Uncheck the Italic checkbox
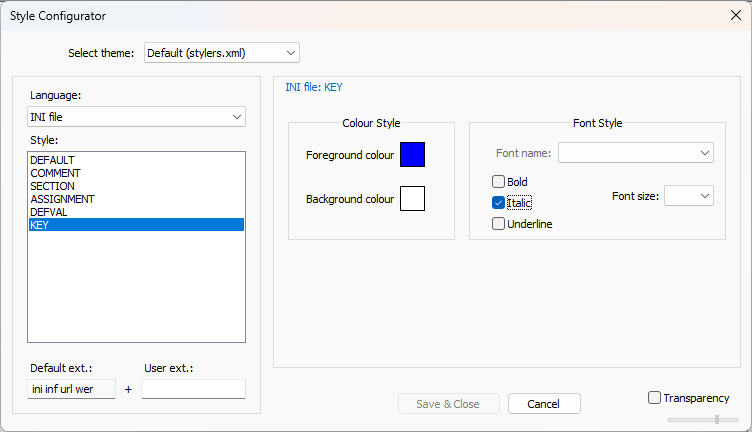The image size is (752, 432). pos(498,203)
